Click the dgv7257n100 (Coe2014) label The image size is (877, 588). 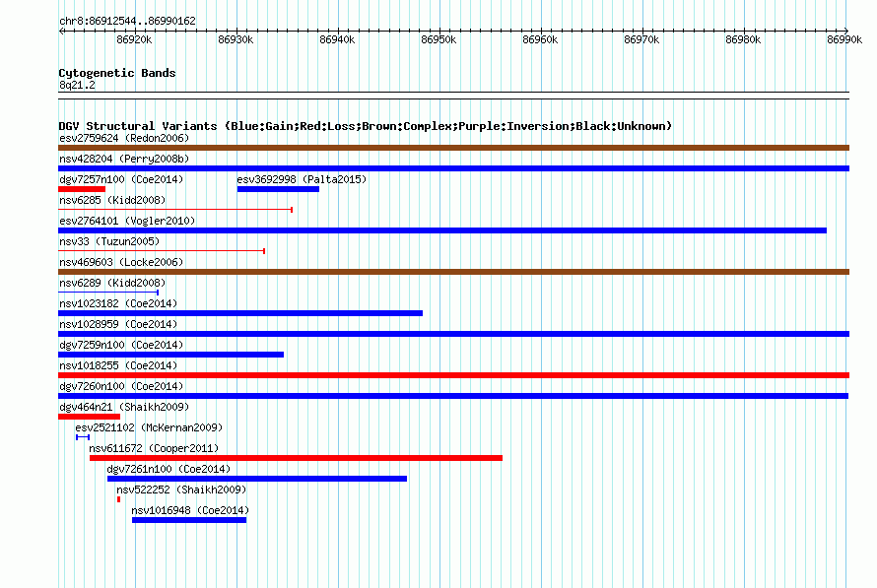(x=121, y=179)
